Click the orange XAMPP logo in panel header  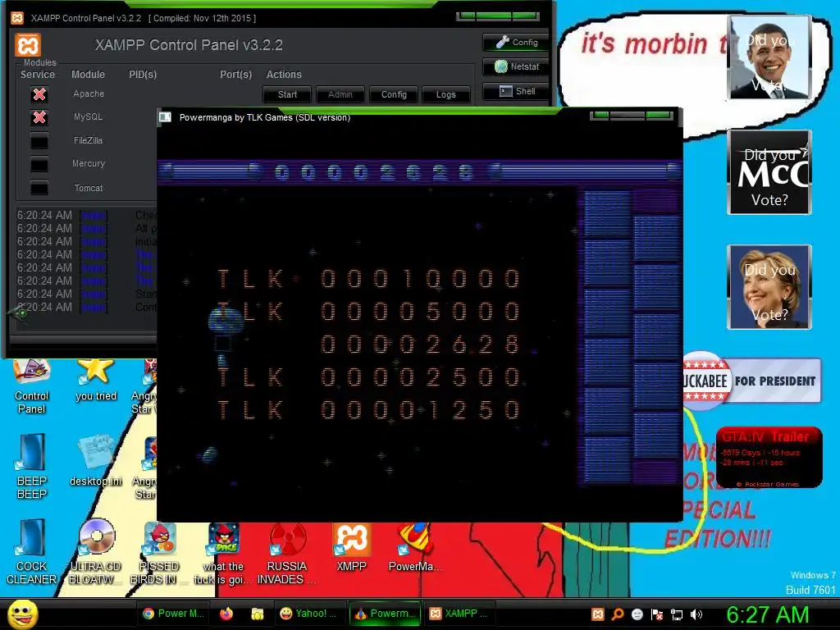click(28, 45)
